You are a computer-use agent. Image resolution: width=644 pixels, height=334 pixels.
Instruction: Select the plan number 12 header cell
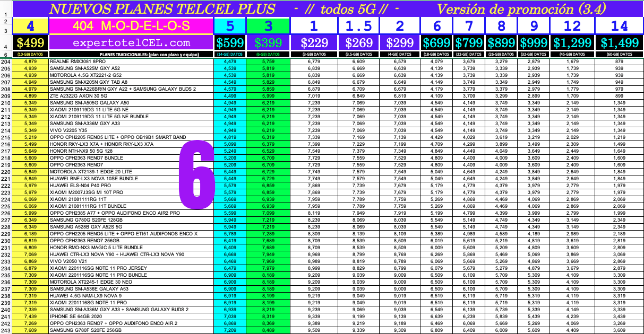572,26
